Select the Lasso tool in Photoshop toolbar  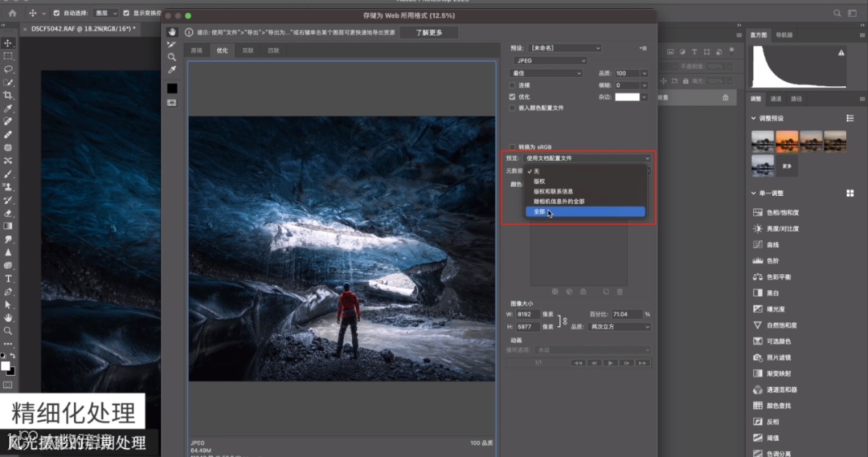[x=8, y=69]
